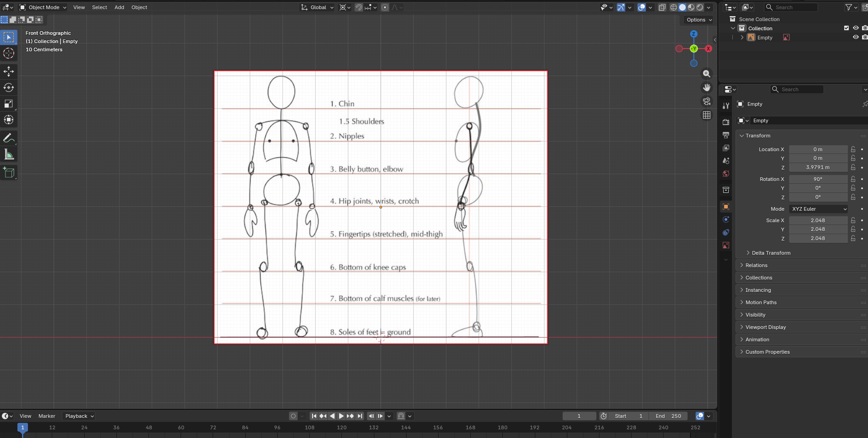868x438 pixels.
Task: Select the Transform tool
Action: click(x=9, y=120)
